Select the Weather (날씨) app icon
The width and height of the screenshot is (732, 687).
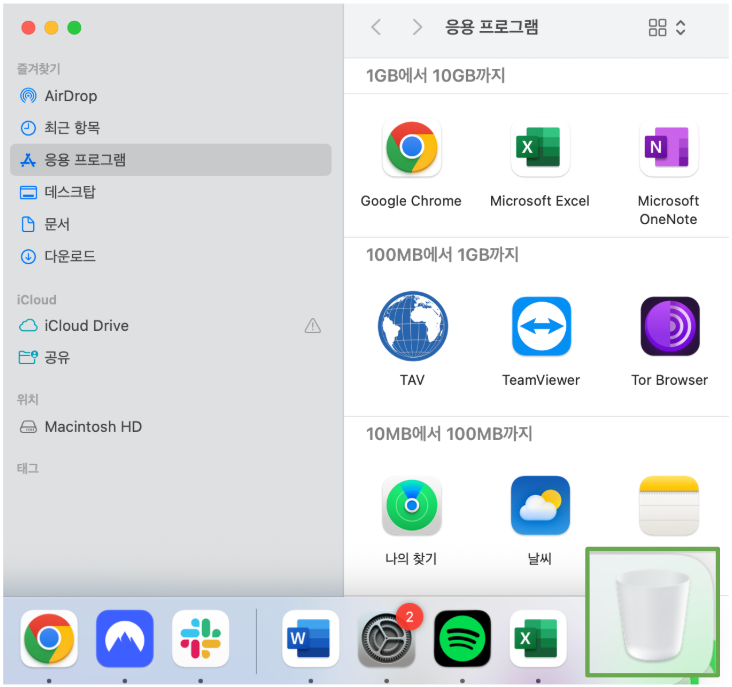[540, 505]
